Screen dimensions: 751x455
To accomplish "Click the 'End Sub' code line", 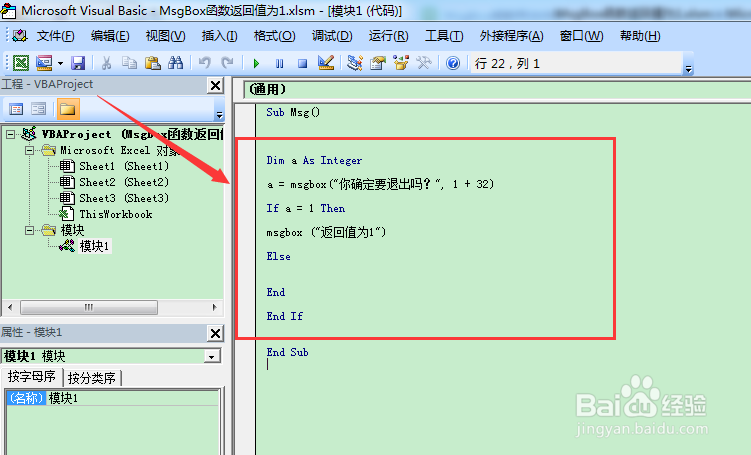I will tap(287, 353).
